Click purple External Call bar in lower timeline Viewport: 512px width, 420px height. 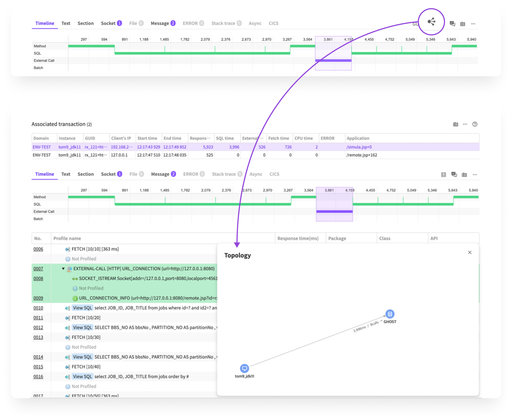pyautogui.click(x=334, y=211)
